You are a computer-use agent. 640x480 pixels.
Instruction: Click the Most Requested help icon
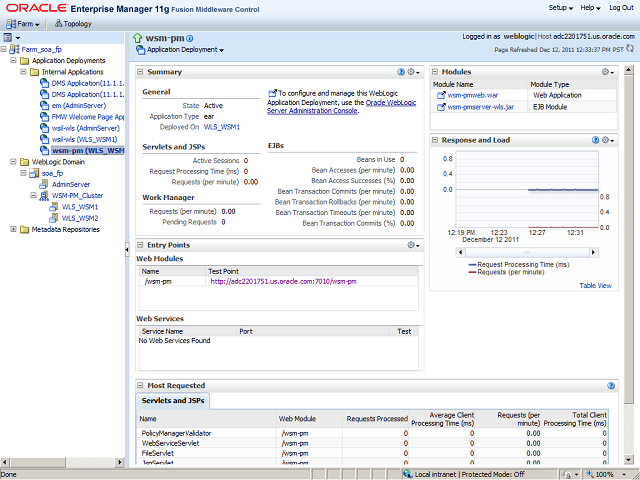coord(611,385)
